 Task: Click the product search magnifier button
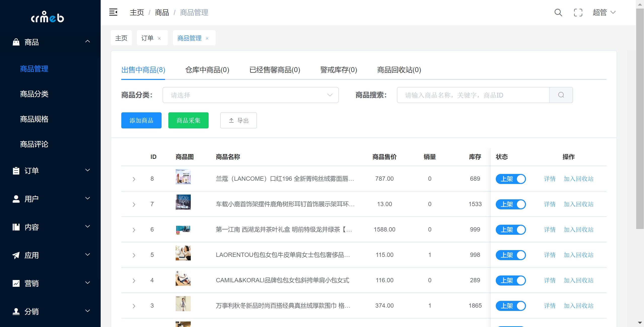[x=561, y=95]
